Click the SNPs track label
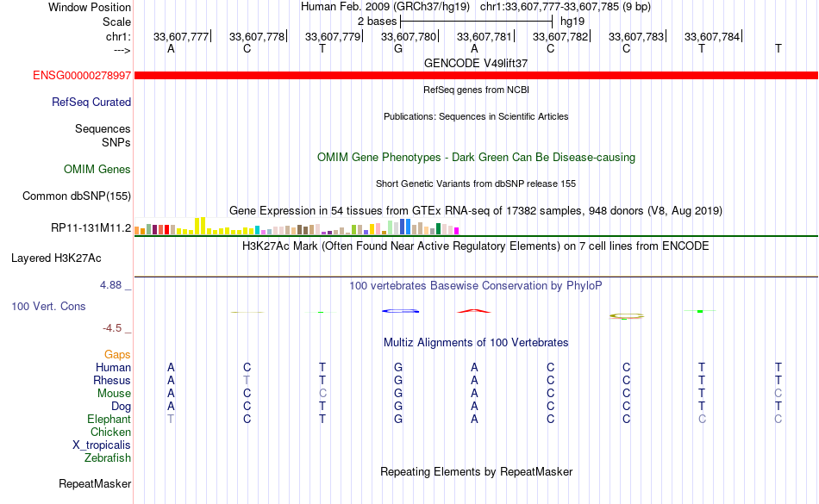 pyautogui.click(x=116, y=142)
